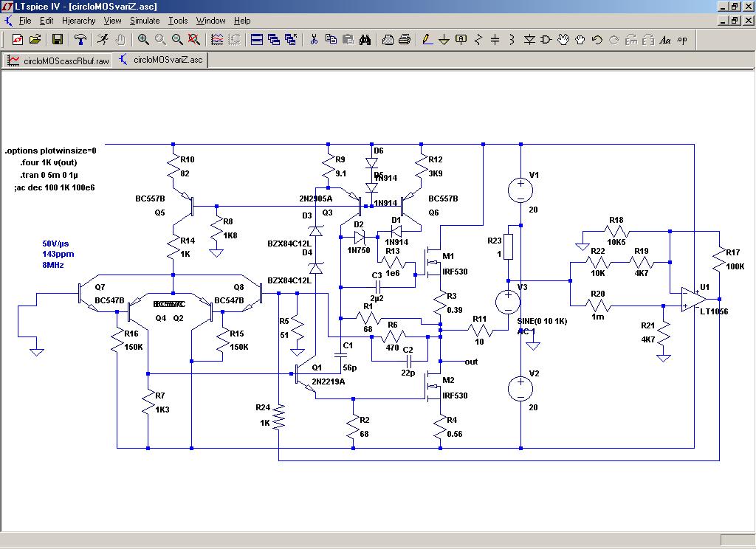Add SPICE directive .op icon
This screenshot has height=549, width=756.
coord(681,40)
